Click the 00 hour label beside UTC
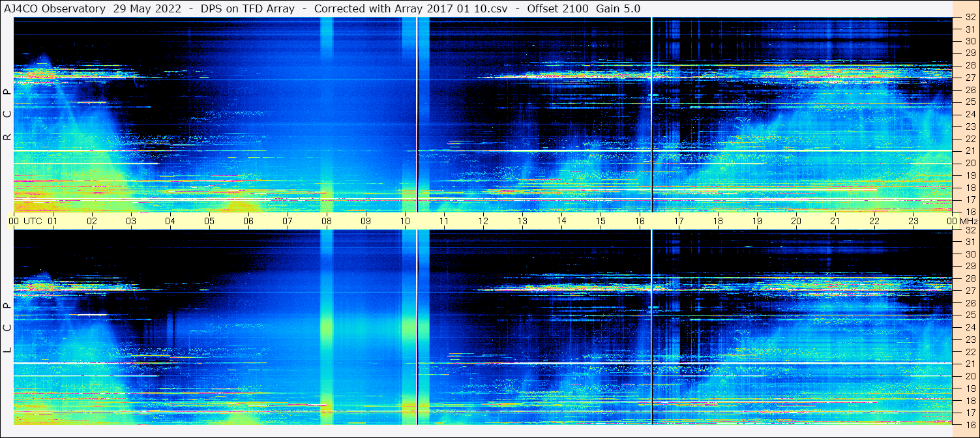This screenshot has width=980, height=438. [x=14, y=221]
